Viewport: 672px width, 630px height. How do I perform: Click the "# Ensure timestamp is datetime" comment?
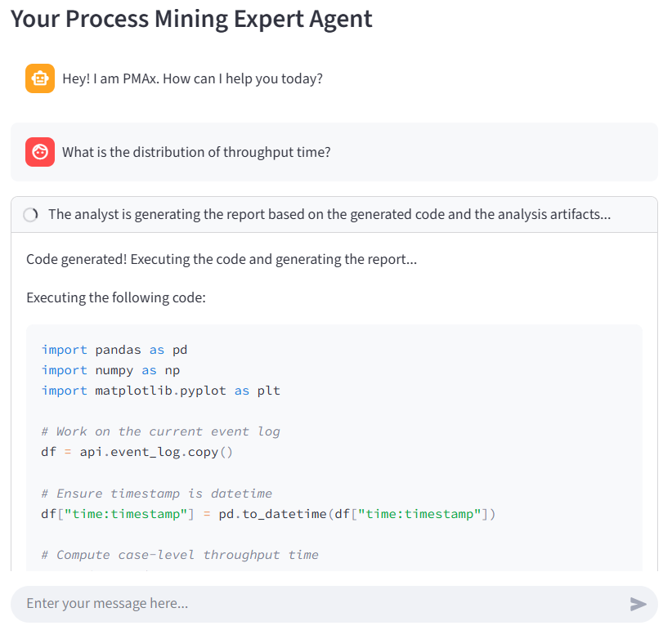(156, 494)
